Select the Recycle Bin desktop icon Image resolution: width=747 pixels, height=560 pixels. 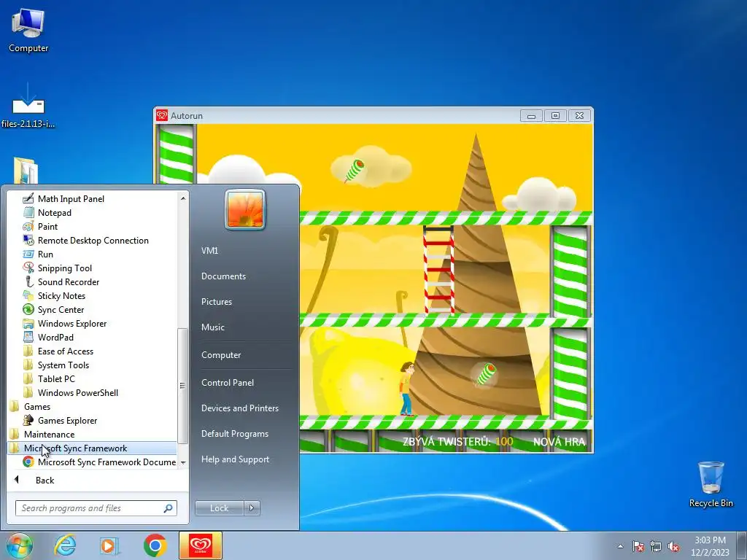click(x=711, y=484)
